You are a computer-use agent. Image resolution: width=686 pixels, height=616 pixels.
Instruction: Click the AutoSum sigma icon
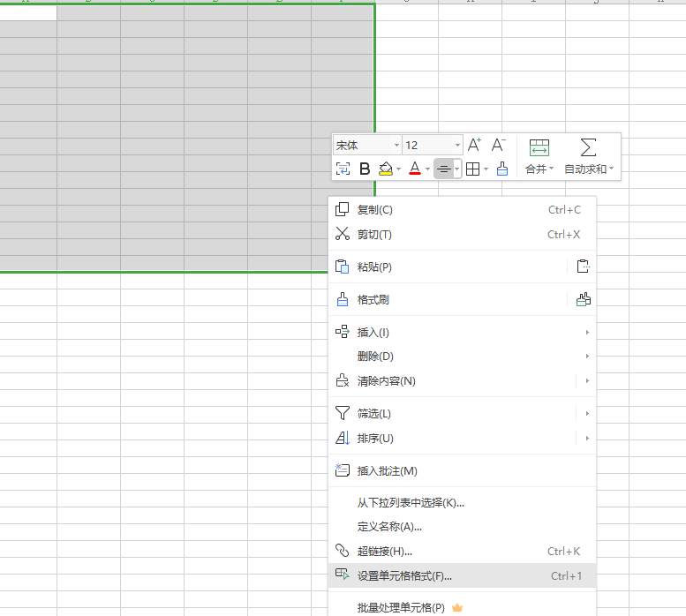tap(588, 147)
